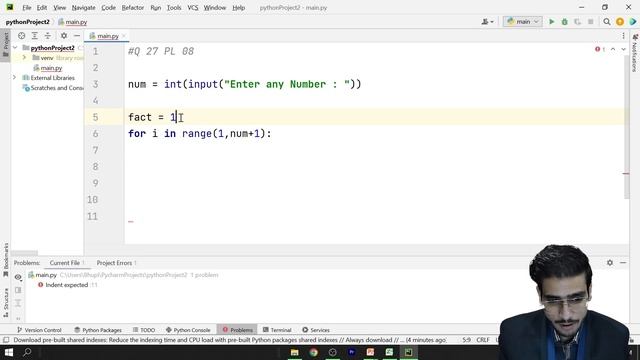Image resolution: width=640 pixels, height=360 pixels.
Task: Open the Version Control tool window
Action: [x=39, y=330]
